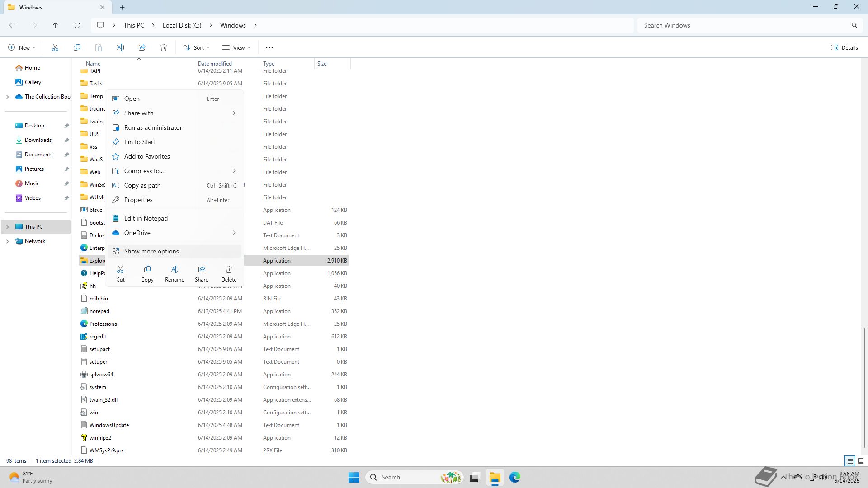The image size is (868, 488).
Task: Select Run as administrator
Action: [x=153, y=127]
